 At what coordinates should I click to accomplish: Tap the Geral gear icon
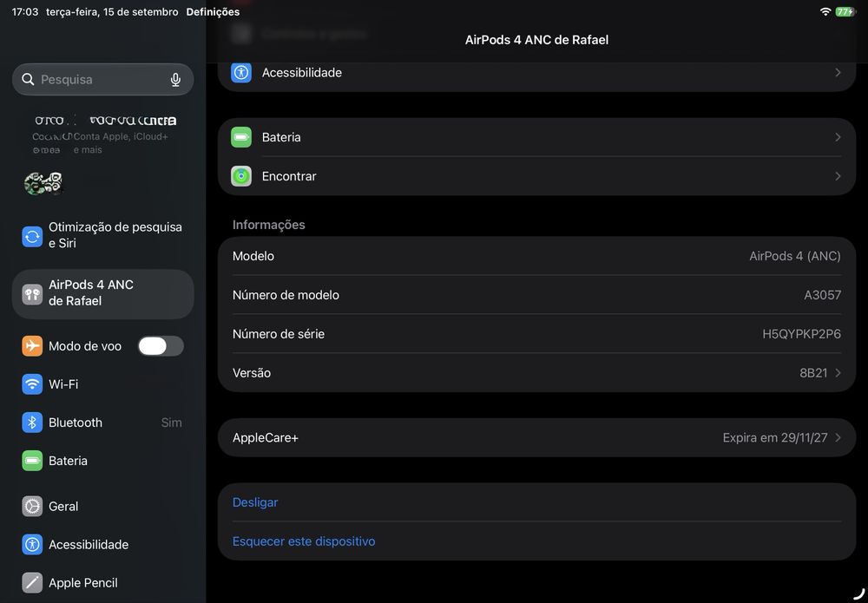tap(32, 506)
